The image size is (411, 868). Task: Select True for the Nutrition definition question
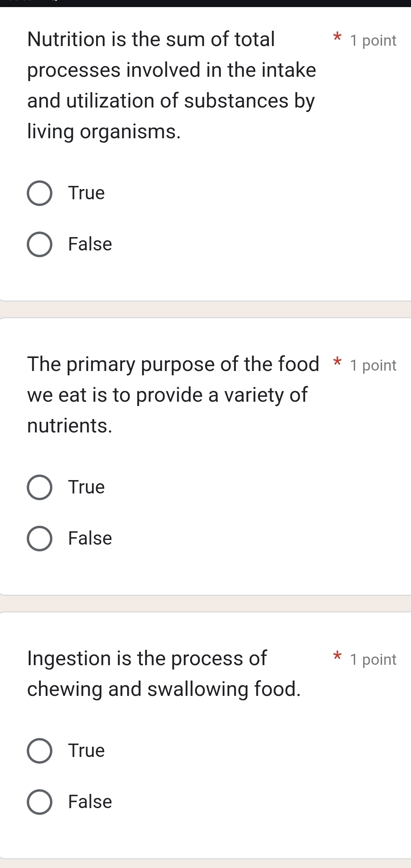tap(39, 193)
